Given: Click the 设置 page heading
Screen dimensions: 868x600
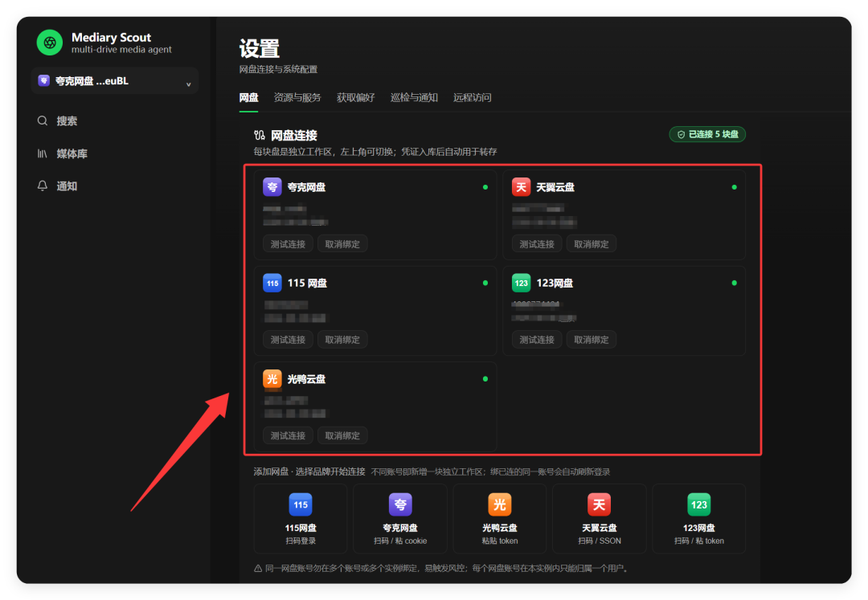Looking at the screenshot, I should tap(259, 49).
